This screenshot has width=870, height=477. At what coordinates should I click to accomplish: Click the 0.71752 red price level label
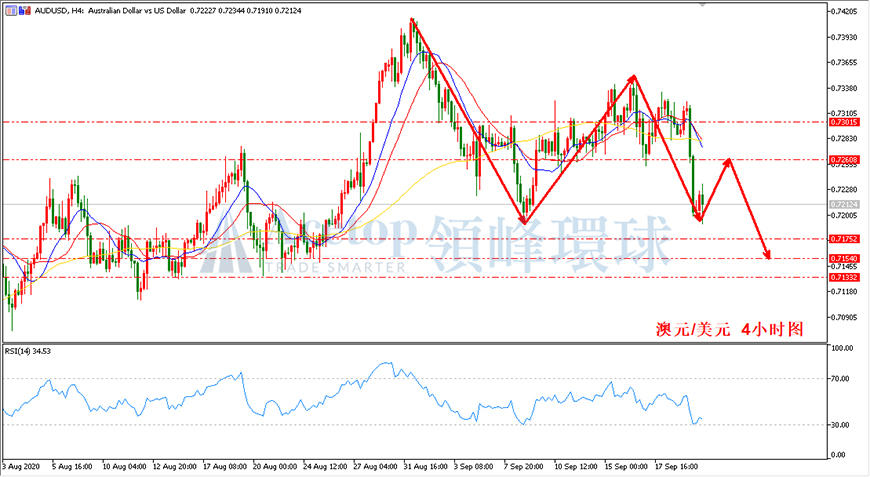tap(844, 239)
